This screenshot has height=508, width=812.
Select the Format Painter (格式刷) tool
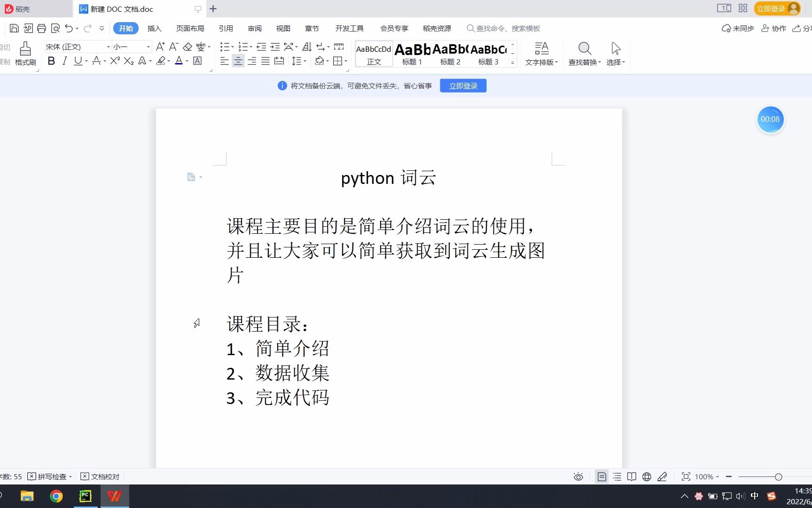pyautogui.click(x=25, y=54)
